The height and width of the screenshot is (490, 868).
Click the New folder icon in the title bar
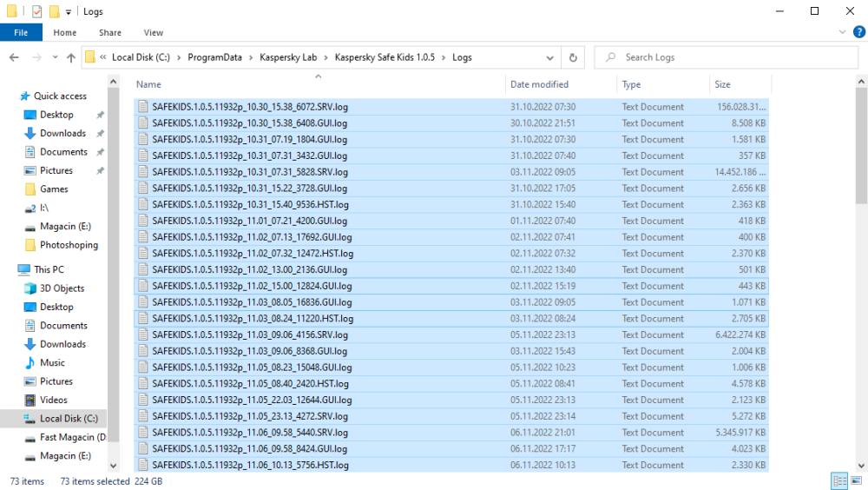pos(55,11)
